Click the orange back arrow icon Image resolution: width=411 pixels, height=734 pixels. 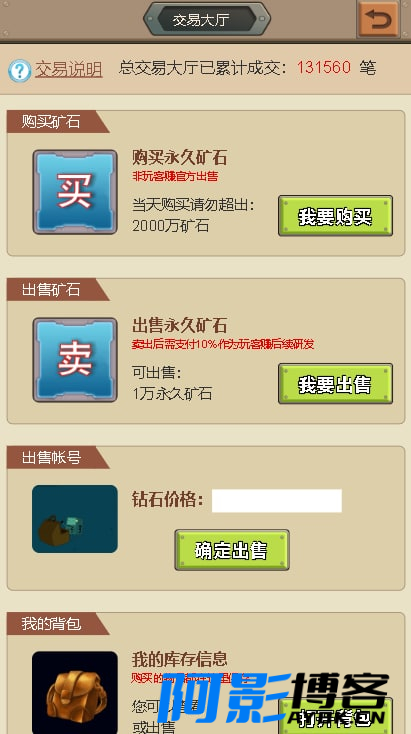(378, 19)
